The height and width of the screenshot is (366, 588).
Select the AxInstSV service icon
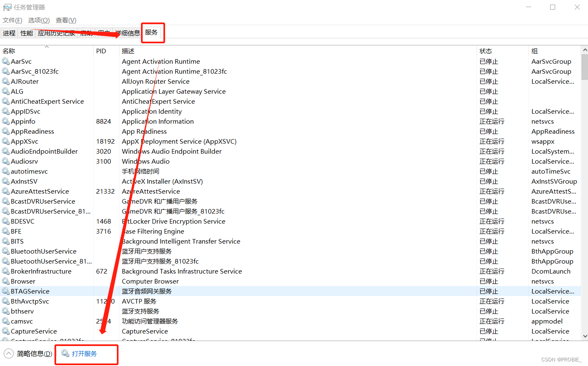pyautogui.click(x=6, y=181)
